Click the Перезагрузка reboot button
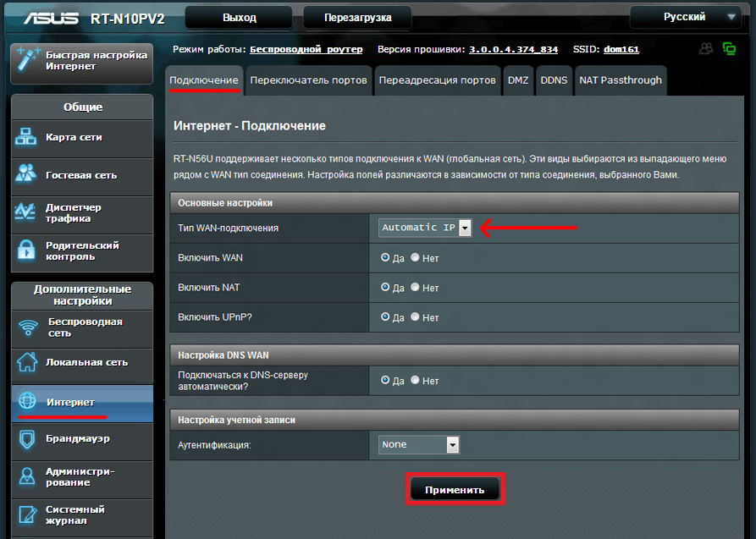Viewport: 756px width, 539px height. [x=356, y=17]
